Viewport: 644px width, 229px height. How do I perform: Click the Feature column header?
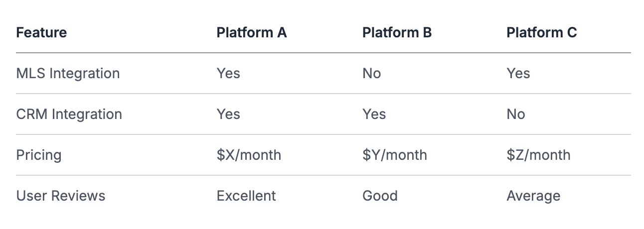pyautogui.click(x=41, y=33)
